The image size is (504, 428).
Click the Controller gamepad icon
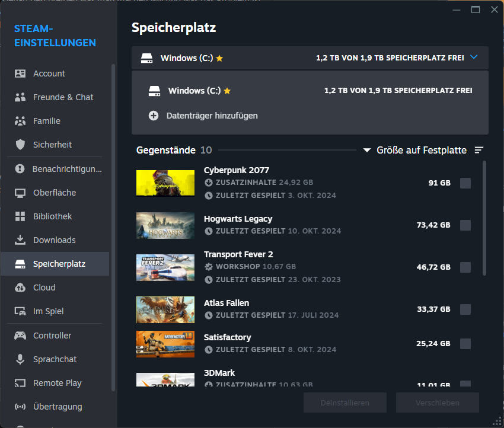tap(20, 336)
